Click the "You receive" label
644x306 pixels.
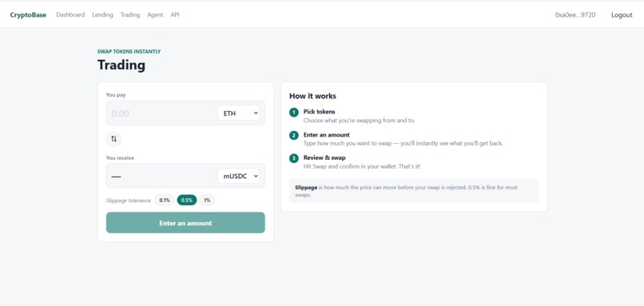point(120,157)
